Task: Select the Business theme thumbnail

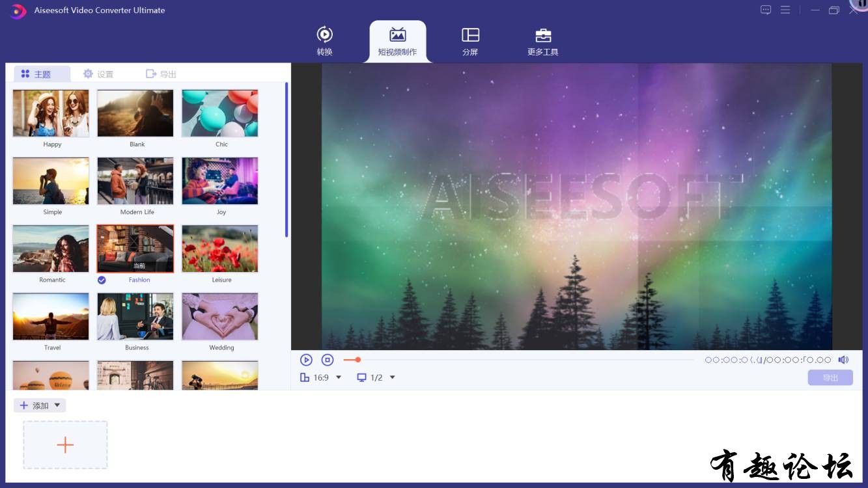Action: (x=135, y=316)
